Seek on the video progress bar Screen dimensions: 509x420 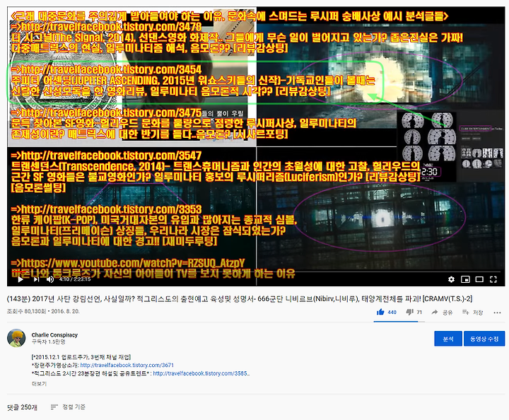(256, 272)
